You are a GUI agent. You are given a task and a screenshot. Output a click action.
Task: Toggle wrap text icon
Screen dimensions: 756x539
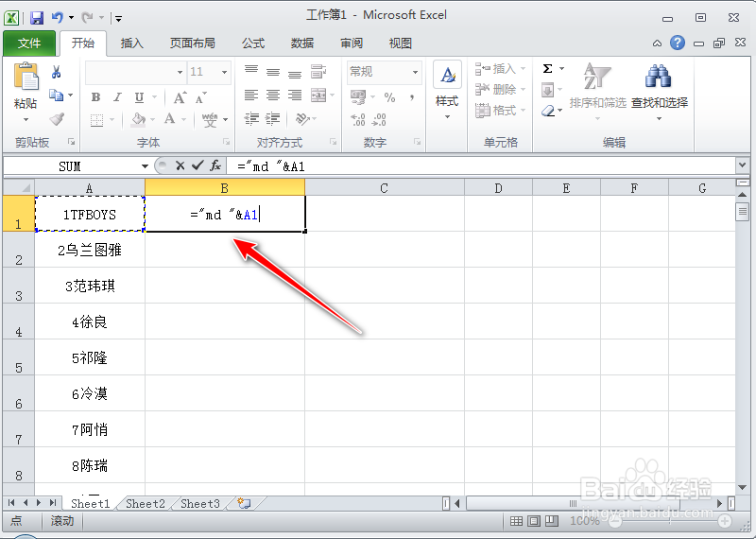318,72
